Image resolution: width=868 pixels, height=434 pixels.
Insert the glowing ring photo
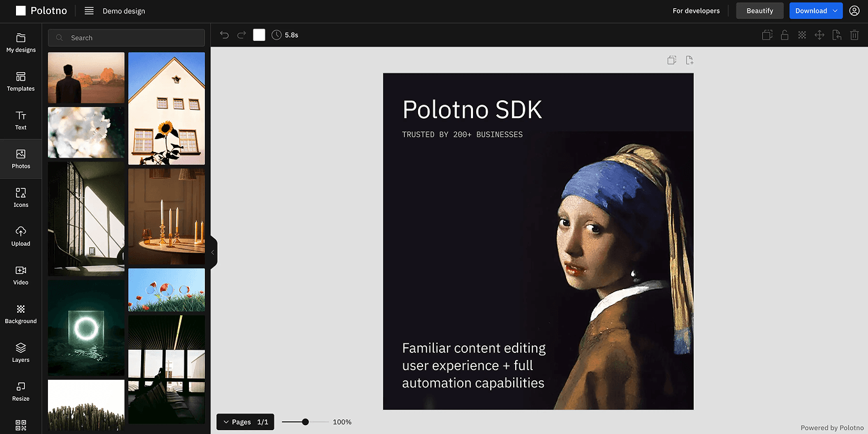86,327
